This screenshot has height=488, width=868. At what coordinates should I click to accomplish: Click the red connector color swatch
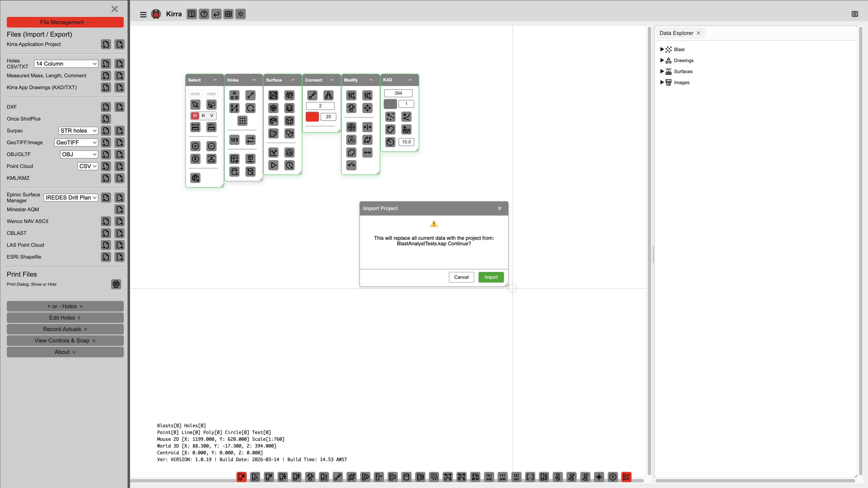312,116
